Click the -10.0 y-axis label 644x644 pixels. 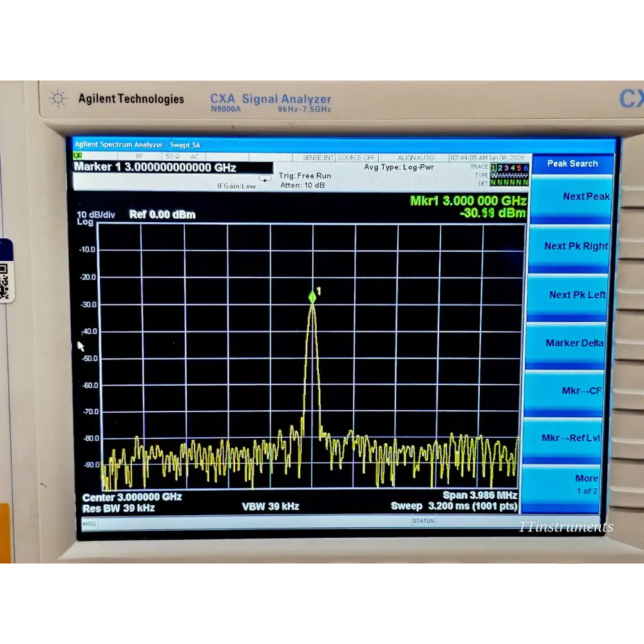click(87, 250)
